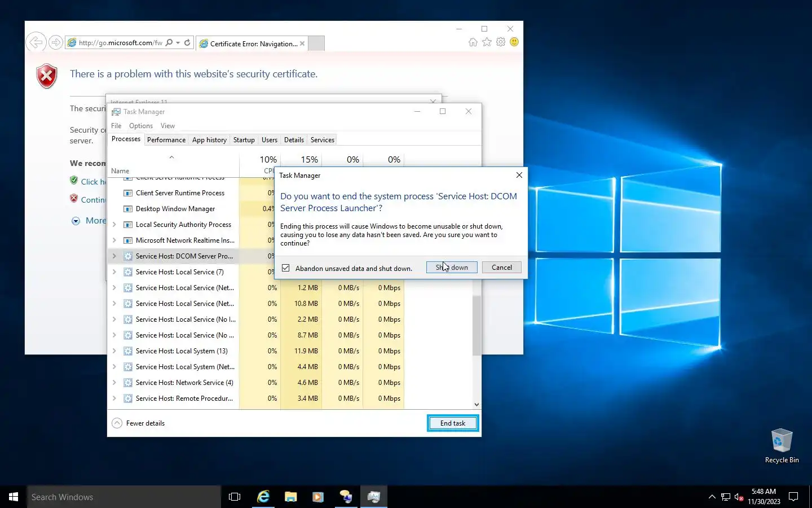Show hidden system tray icons

coord(712,497)
